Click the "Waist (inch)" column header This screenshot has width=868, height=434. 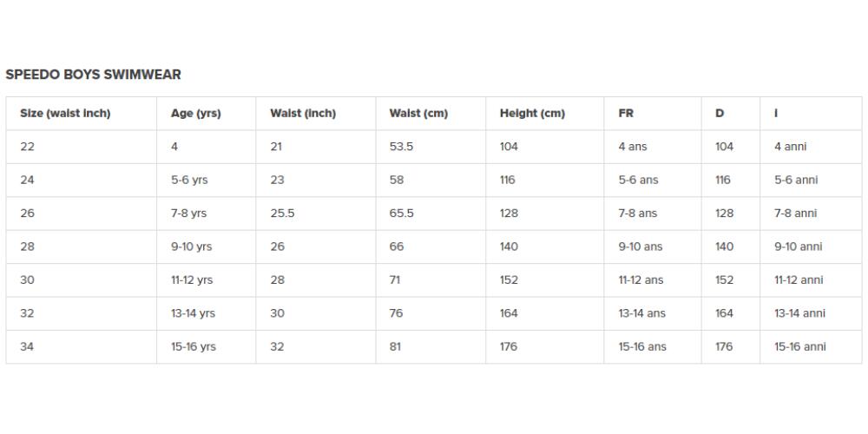coord(303,114)
